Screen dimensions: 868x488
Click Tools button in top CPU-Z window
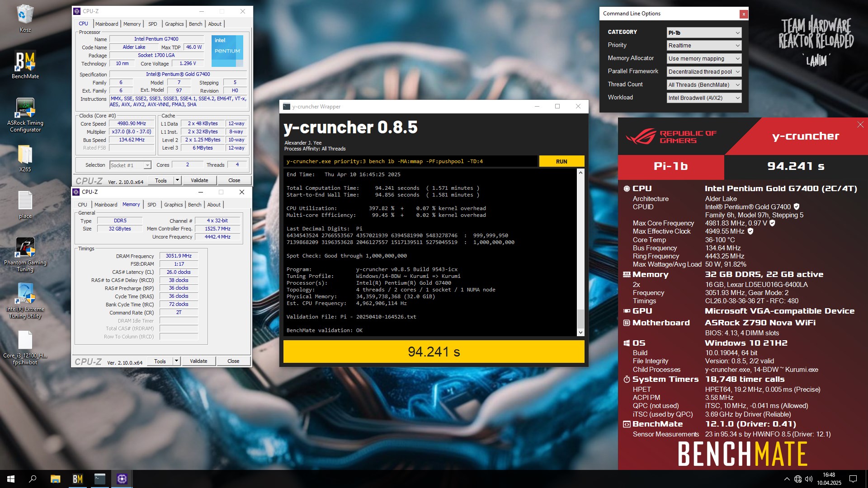coord(161,180)
